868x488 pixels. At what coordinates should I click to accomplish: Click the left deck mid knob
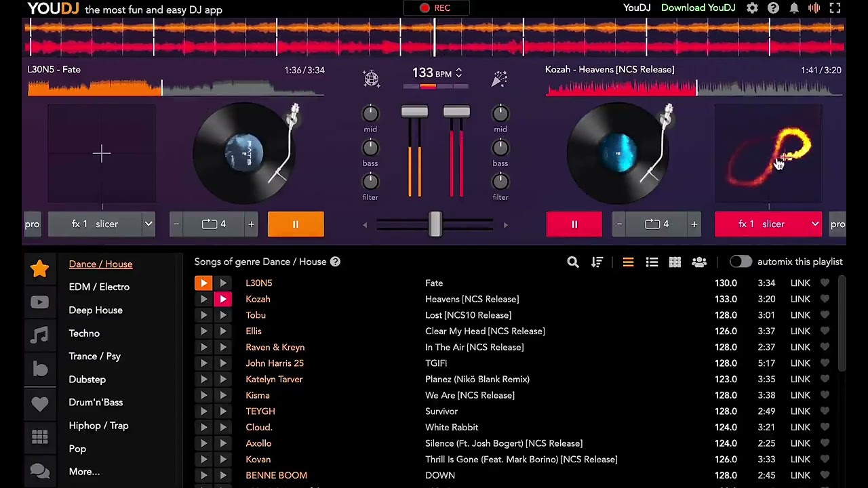[x=370, y=114]
